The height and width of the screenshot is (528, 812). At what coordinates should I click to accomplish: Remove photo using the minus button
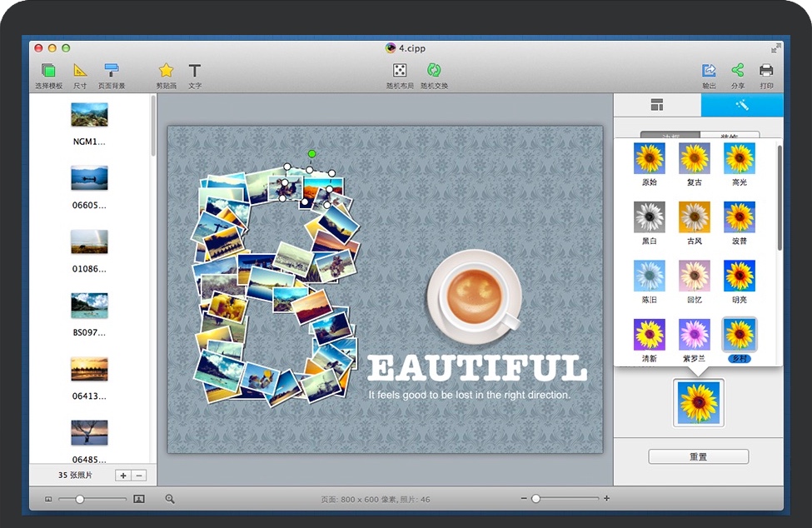point(139,476)
